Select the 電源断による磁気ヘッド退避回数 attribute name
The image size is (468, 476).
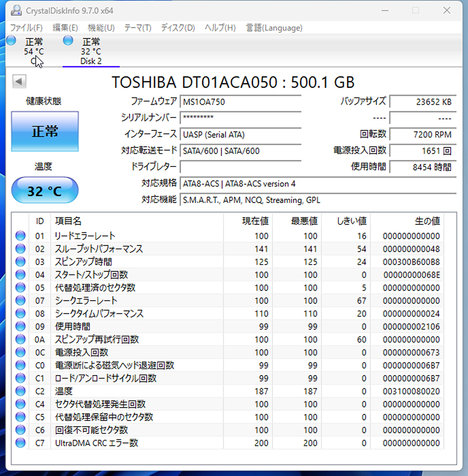[x=115, y=365]
